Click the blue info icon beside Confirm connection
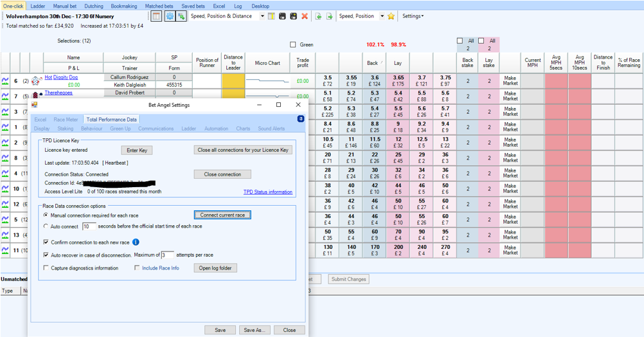The image size is (644, 337). (136, 242)
